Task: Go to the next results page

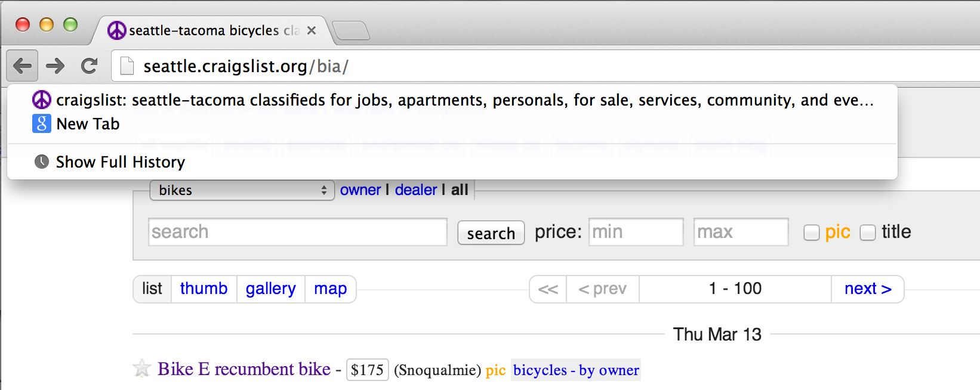Action: (x=867, y=289)
